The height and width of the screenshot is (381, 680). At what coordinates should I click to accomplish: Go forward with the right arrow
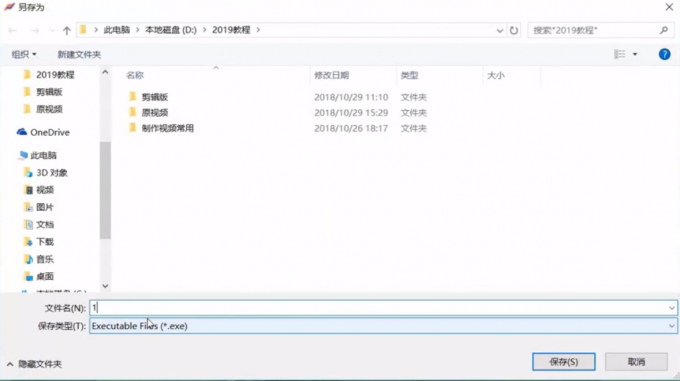[x=34, y=30]
